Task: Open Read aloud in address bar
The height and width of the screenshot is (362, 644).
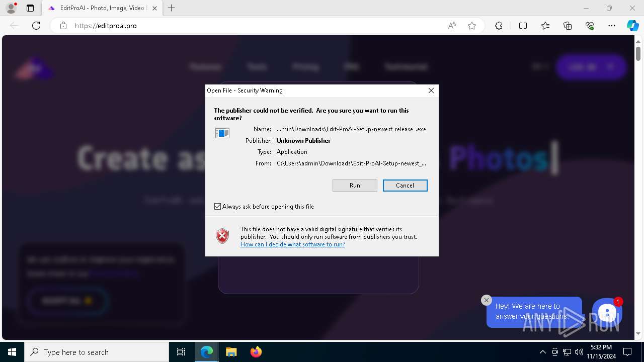Action: 452,26
